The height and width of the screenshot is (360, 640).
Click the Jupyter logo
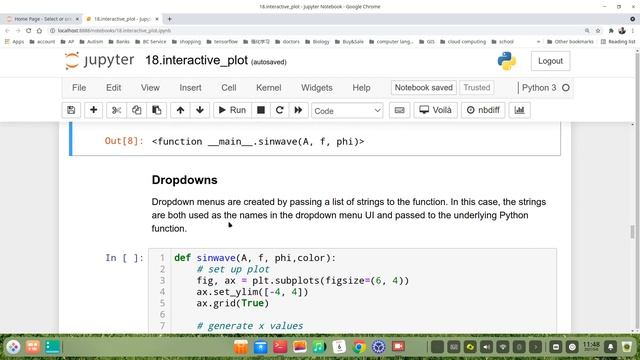99,61
